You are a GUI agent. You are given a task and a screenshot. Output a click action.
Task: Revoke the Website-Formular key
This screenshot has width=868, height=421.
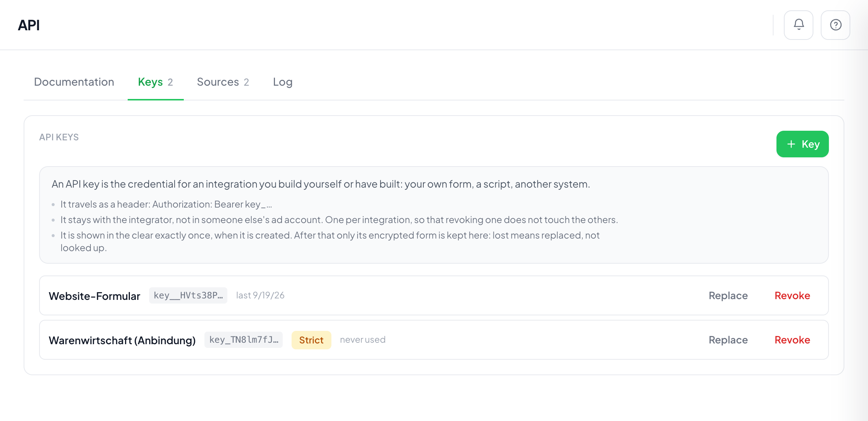(792, 295)
